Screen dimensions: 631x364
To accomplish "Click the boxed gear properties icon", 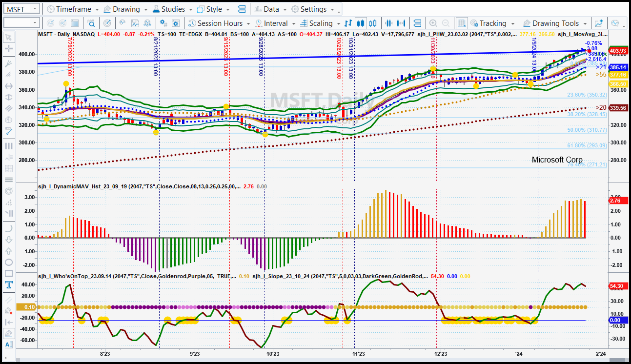I will coord(176,23).
